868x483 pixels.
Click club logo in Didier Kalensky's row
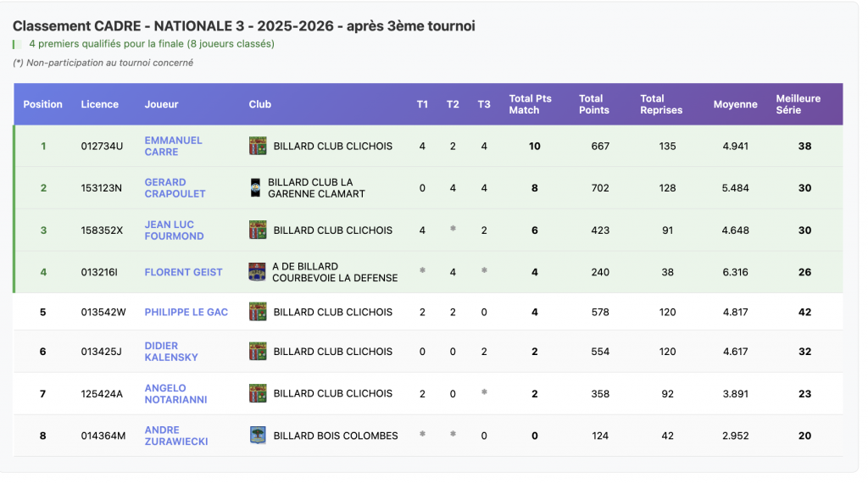(x=258, y=351)
